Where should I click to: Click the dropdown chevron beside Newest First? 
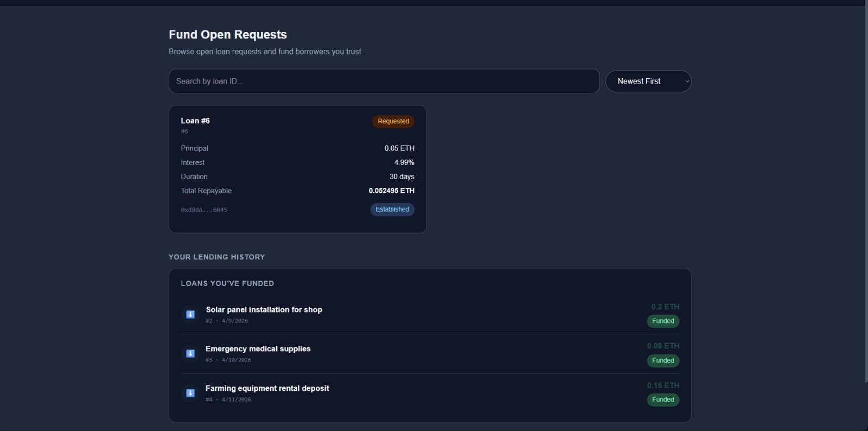point(687,81)
